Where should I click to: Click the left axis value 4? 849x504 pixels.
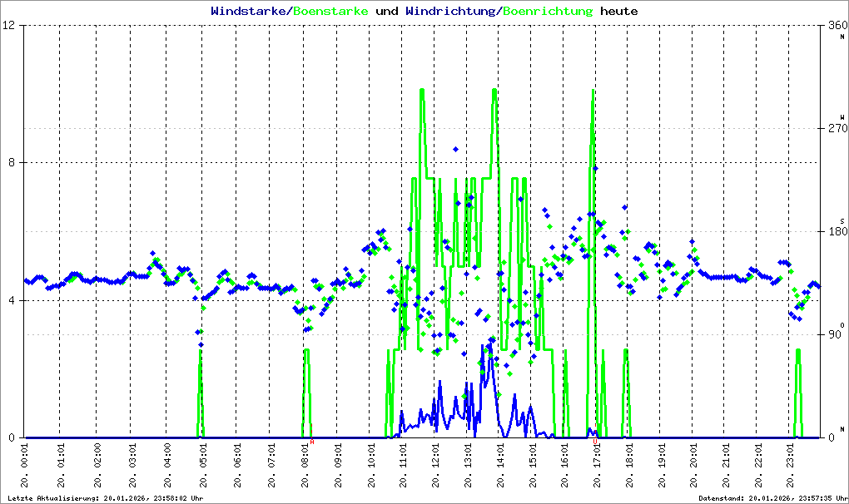tap(13, 301)
